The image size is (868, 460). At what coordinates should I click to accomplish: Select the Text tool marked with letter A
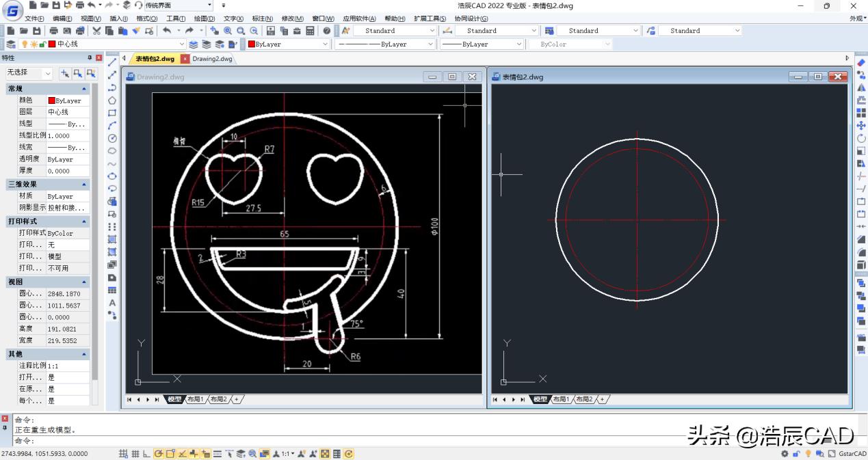pyautogui.click(x=111, y=302)
